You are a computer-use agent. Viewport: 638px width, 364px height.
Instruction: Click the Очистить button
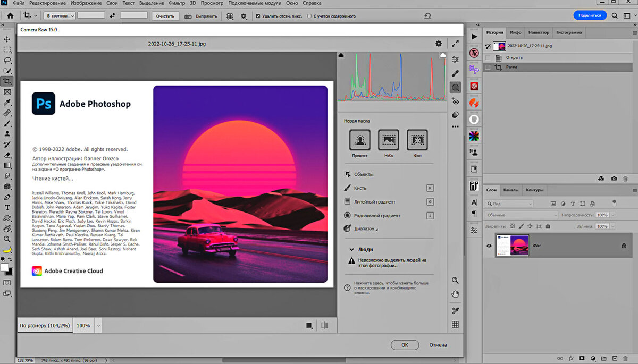(165, 16)
